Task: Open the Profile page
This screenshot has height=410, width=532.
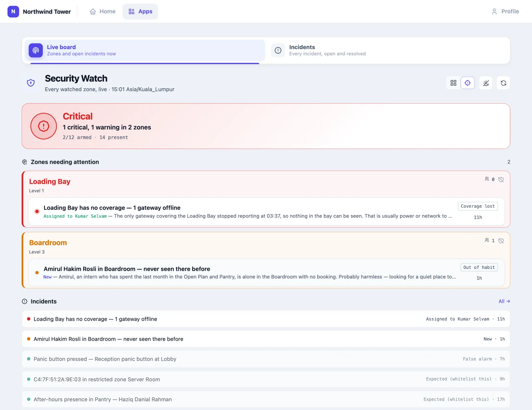Action: click(505, 11)
